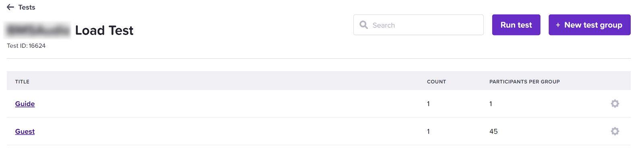
Task: Click the Run test button
Action: click(516, 25)
